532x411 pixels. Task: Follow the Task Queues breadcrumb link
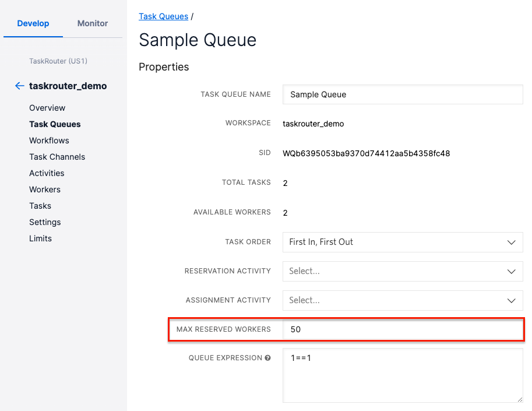(164, 16)
